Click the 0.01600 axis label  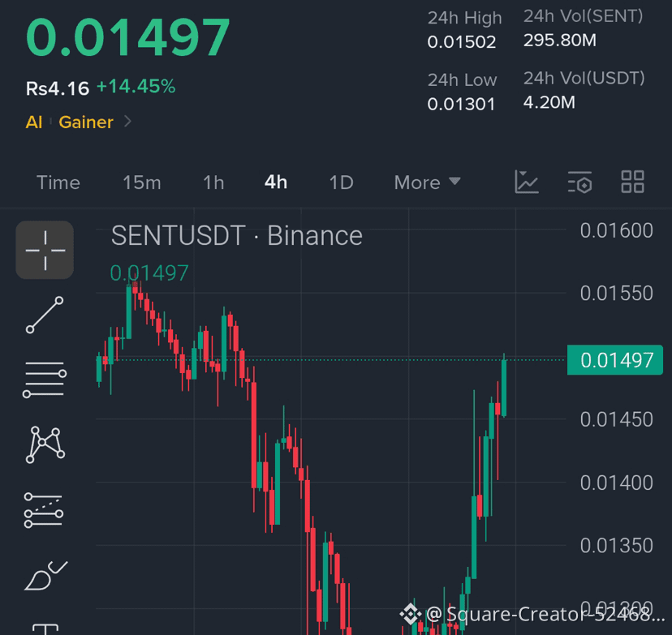point(616,230)
